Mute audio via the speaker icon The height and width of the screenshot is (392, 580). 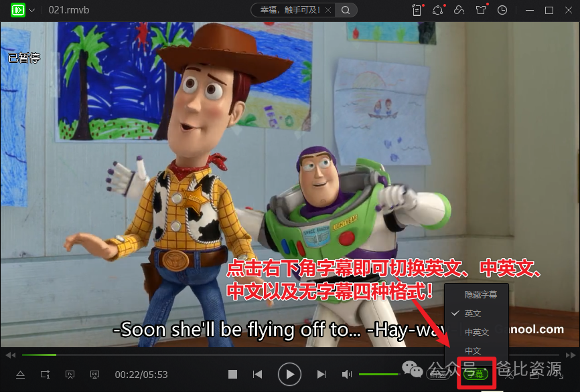(347, 374)
